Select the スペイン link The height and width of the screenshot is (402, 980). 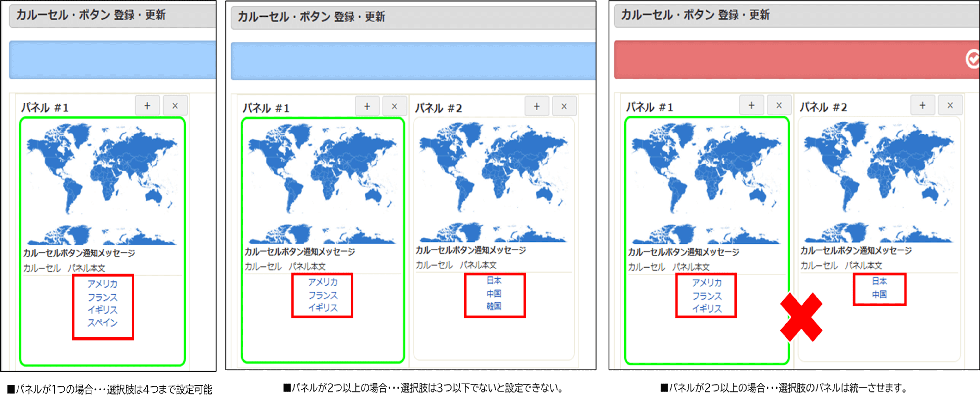tap(103, 323)
